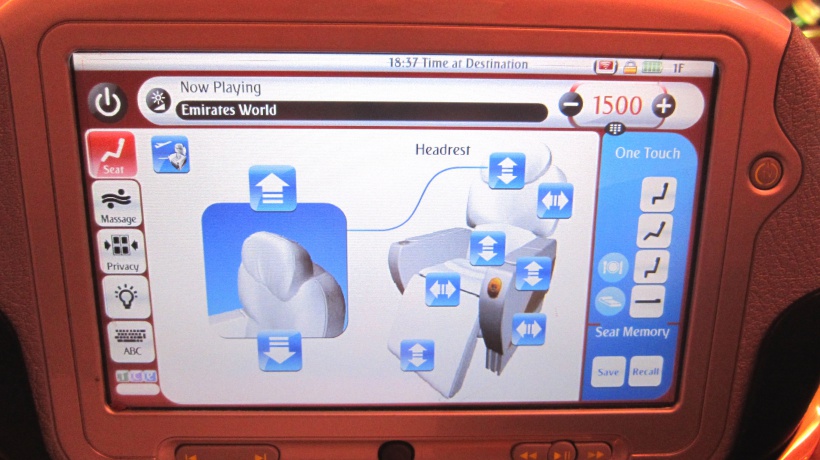
Task: Click the Emirates World now playing bar
Action: [361, 111]
